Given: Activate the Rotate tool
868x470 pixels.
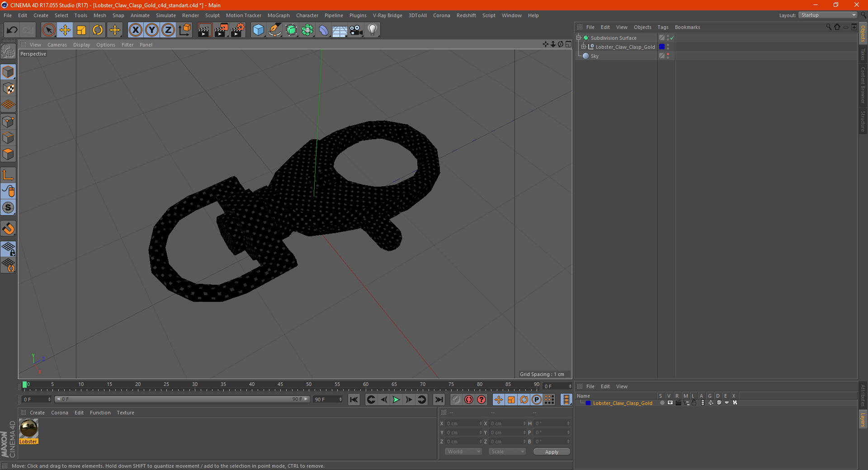Looking at the screenshot, I should tap(98, 30).
